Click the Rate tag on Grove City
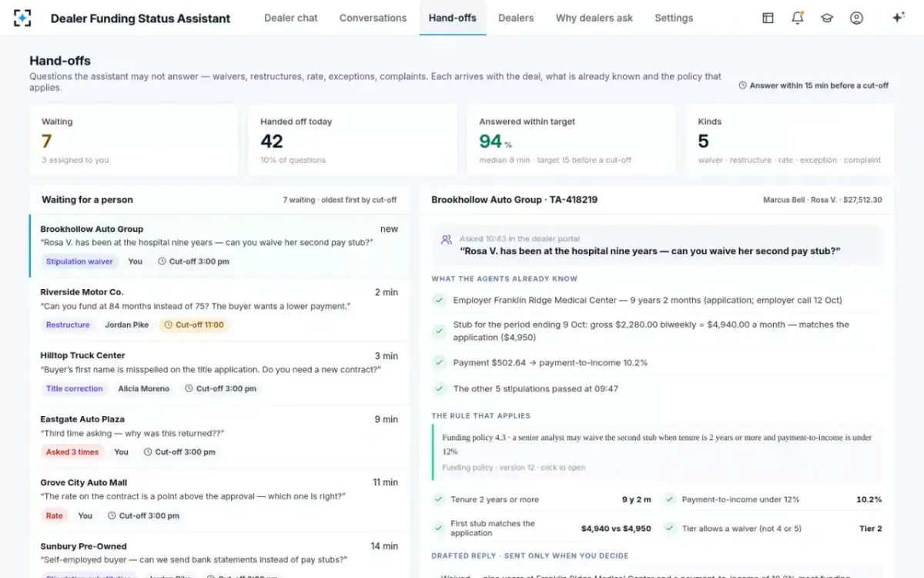The width and height of the screenshot is (924, 578). pyautogui.click(x=54, y=516)
